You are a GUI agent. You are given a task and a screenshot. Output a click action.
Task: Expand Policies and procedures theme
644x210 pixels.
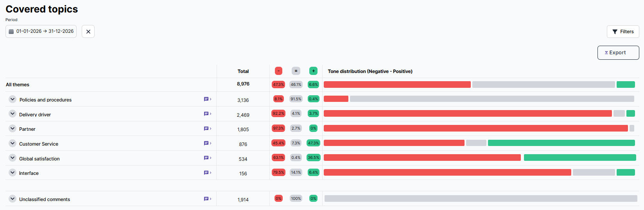(13, 99)
